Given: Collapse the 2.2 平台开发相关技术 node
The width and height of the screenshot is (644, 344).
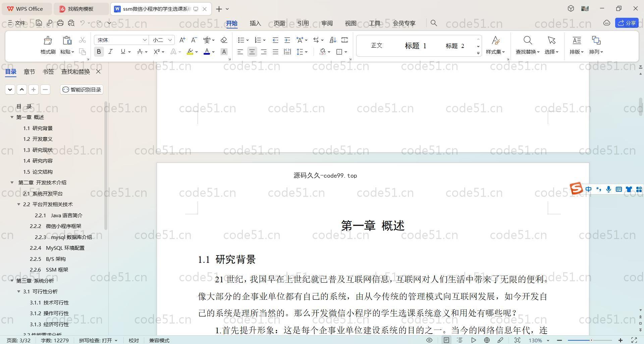Looking at the screenshot, I should pos(19,204).
